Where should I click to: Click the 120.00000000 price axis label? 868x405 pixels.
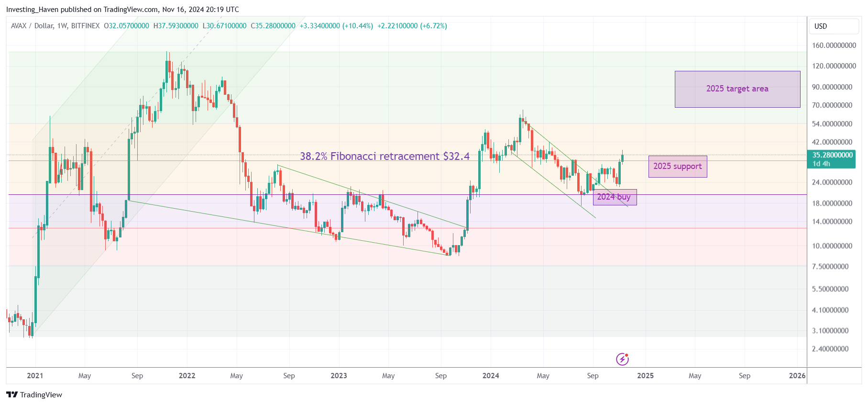834,66
